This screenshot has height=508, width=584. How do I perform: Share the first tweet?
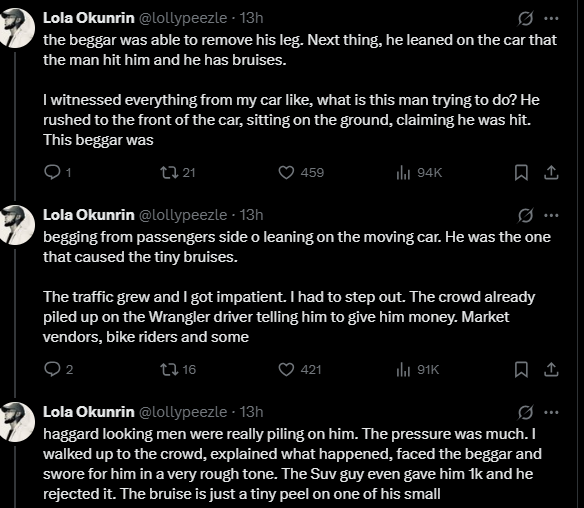551,172
